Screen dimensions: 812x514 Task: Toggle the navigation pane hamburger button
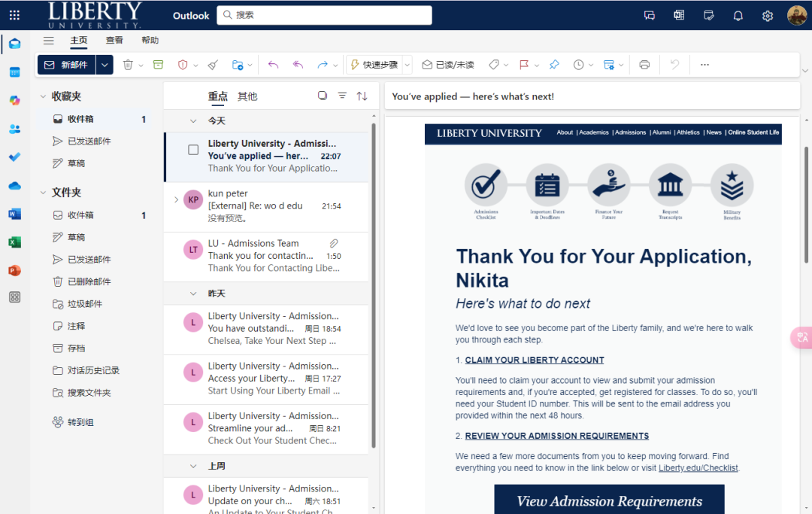[x=49, y=41]
